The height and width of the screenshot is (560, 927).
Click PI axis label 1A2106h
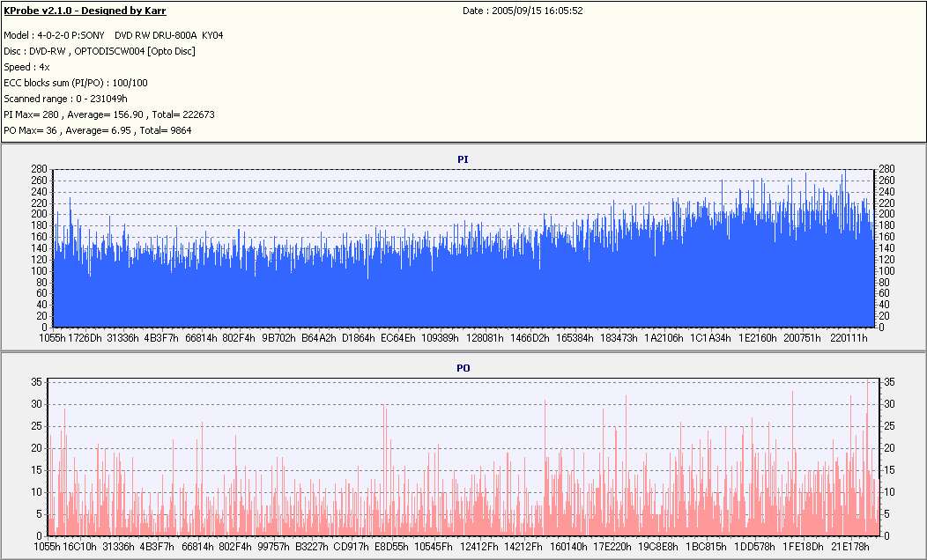664,338
